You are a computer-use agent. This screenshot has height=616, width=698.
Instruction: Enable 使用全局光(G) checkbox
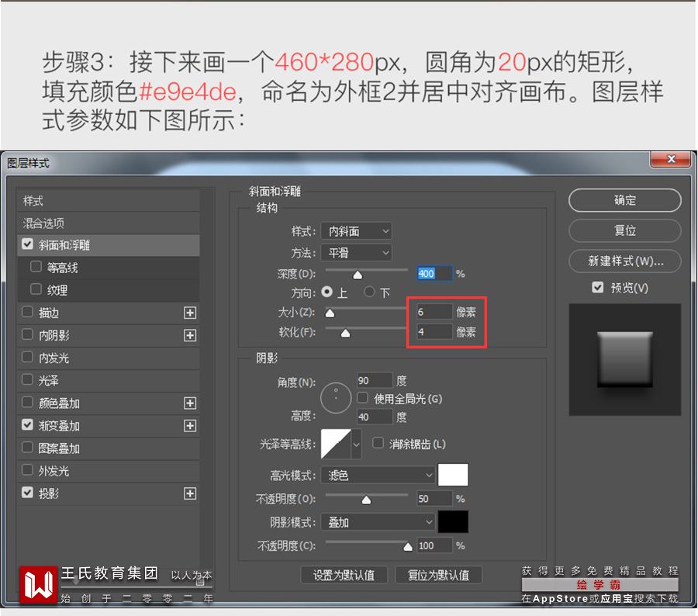(x=363, y=397)
